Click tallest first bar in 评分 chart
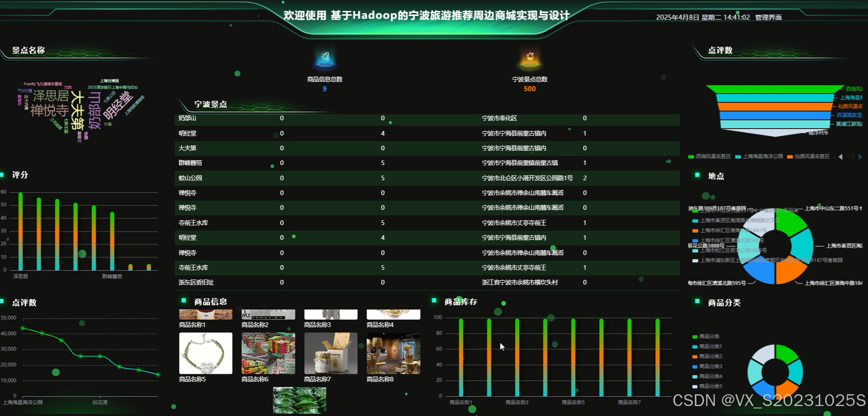The height and width of the screenshot is (416, 868). pyautogui.click(x=20, y=231)
